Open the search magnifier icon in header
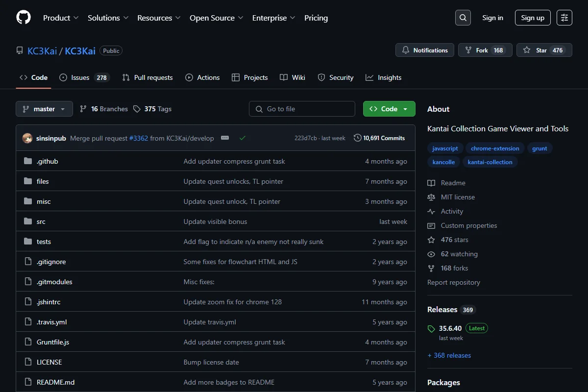Screen dimensions: 588x392 click(463, 18)
